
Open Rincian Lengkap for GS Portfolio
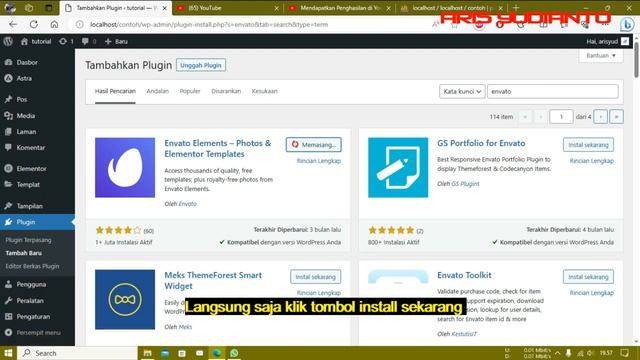coord(591,161)
